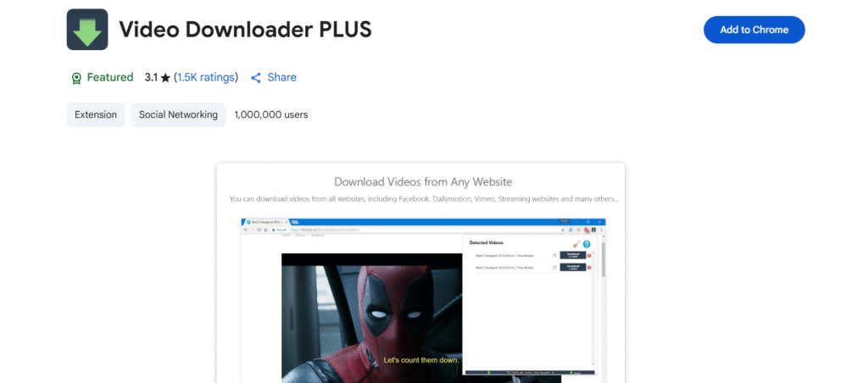Click the copy icon beside second detected video
The height and width of the screenshot is (383, 868).
[554, 267]
